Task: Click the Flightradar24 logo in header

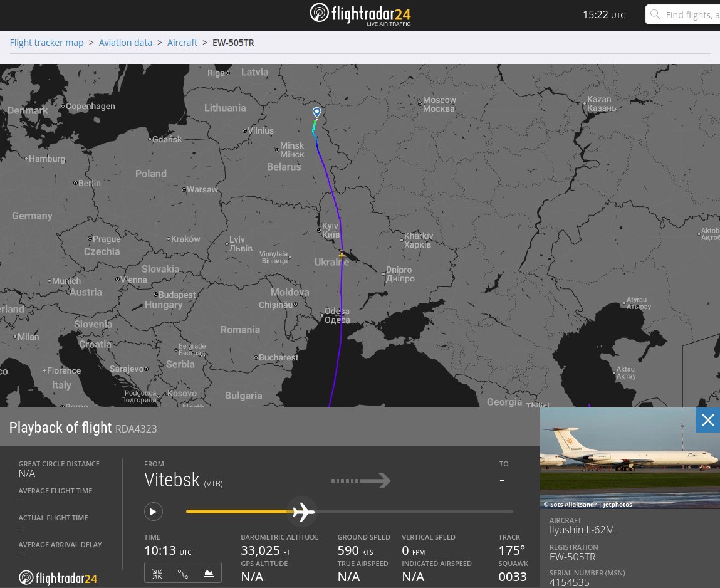Action: (x=360, y=14)
